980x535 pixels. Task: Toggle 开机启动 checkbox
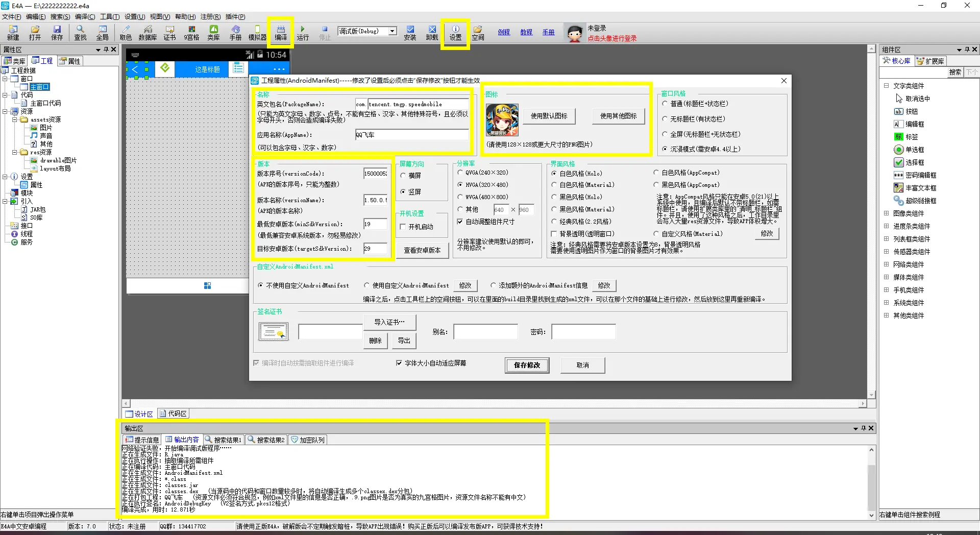point(416,227)
